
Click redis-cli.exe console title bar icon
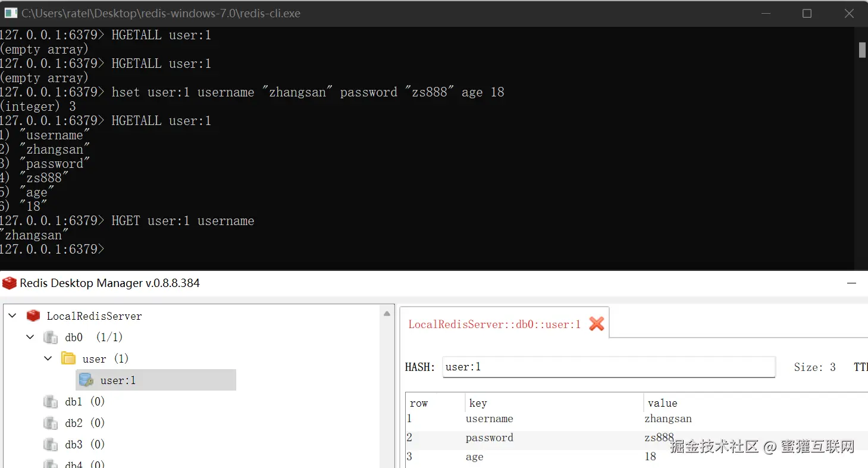click(11, 13)
